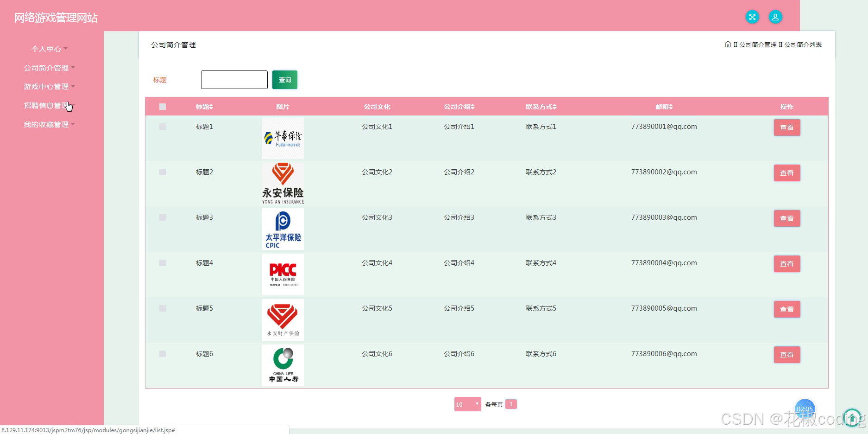Image resolution: width=868 pixels, height=434 pixels.
Task: Open the 太平洋保险 CPIC logo thumbnail
Action: click(x=283, y=229)
